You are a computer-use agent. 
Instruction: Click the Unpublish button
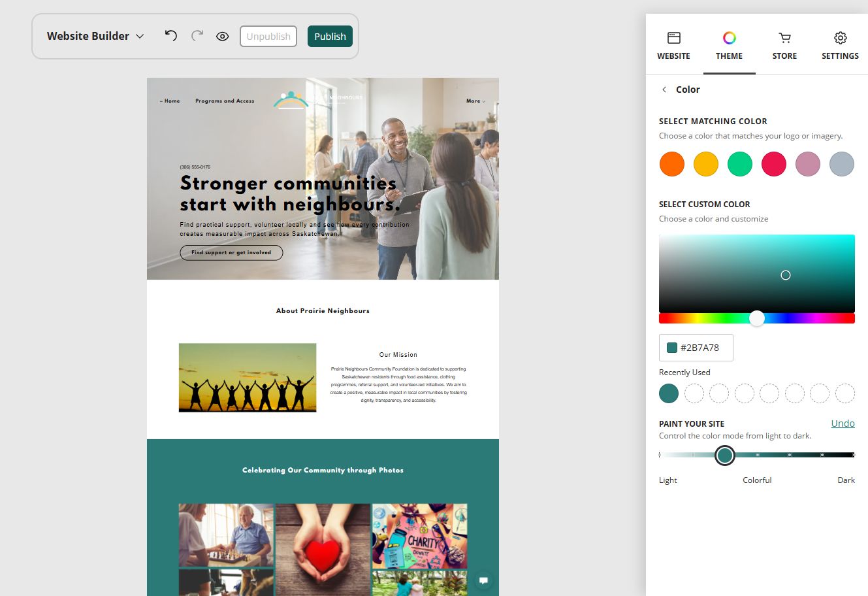point(268,37)
